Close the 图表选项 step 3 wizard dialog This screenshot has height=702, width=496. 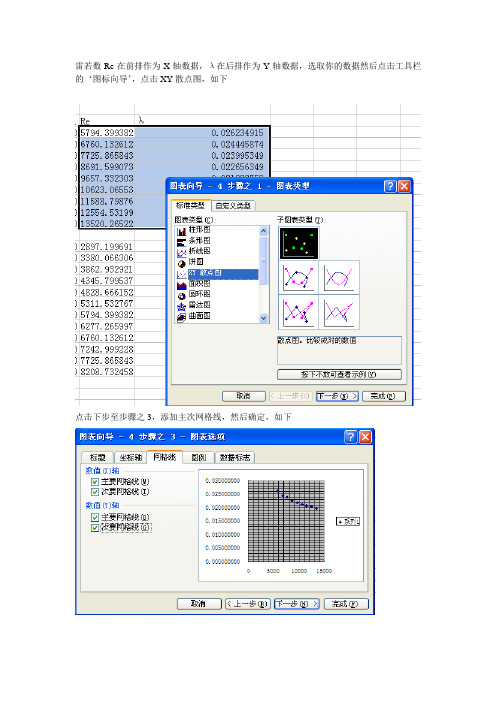[365, 437]
